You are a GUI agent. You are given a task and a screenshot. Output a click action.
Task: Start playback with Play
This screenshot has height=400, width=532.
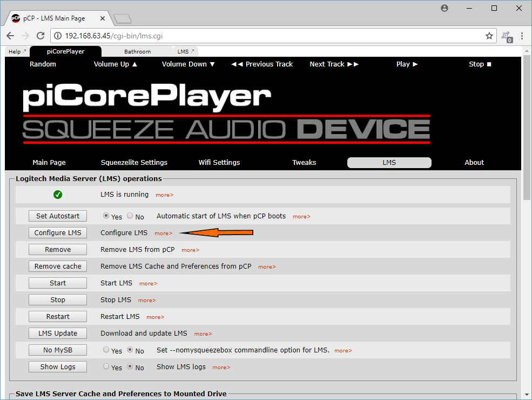point(407,64)
